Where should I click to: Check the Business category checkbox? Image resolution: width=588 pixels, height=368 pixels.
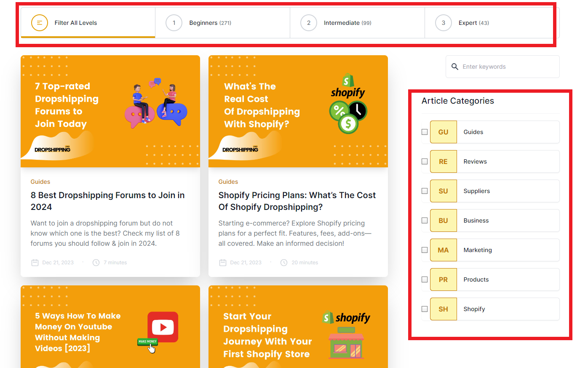tap(425, 220)
